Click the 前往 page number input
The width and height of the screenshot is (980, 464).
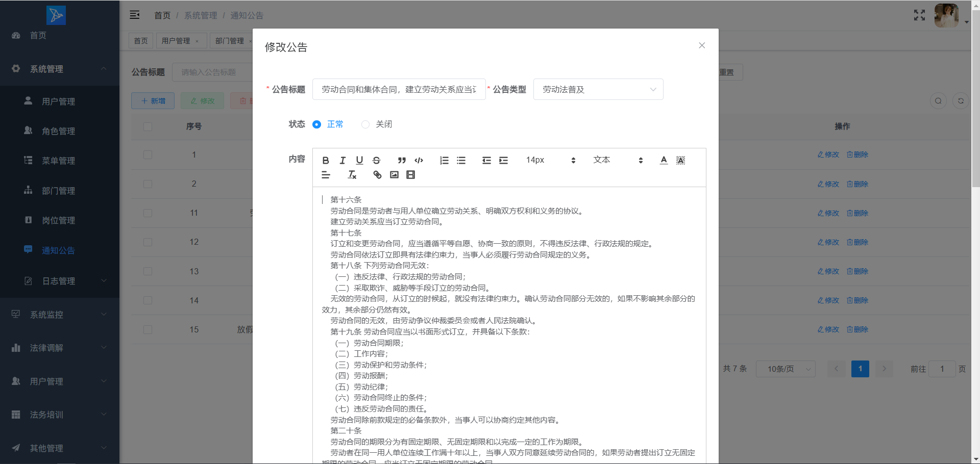coord(942,369)
